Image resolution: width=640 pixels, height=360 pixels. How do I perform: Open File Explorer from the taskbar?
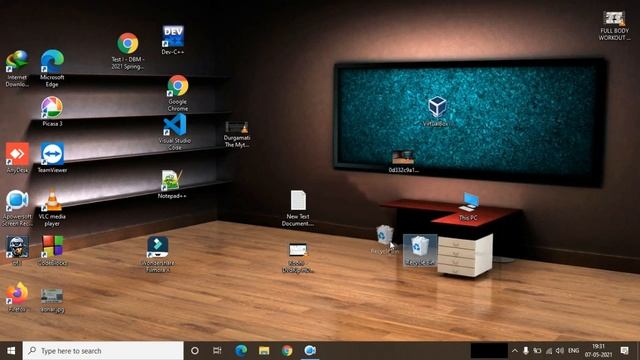[x=264, y=351]
